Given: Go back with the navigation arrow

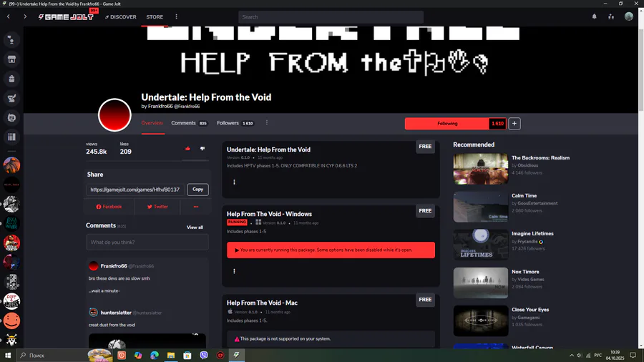Looking at the screenshot, I should (x=8, y=17).
